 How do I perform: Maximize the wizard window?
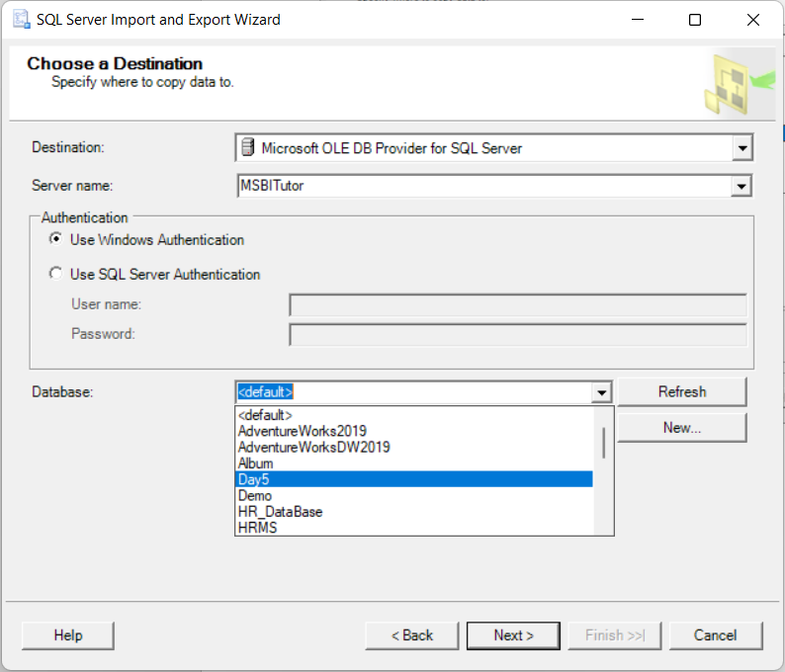[695, 20]
